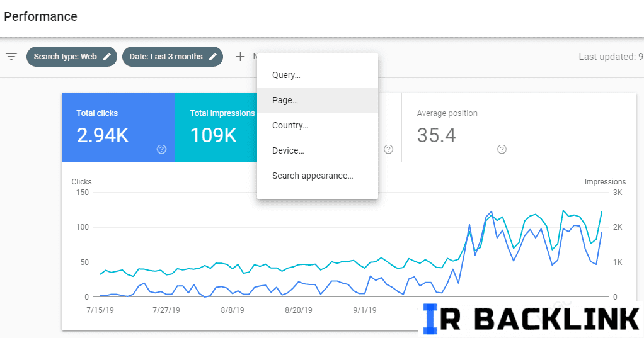Open the Date: Last 3 months filter

[x=166, y=57]
